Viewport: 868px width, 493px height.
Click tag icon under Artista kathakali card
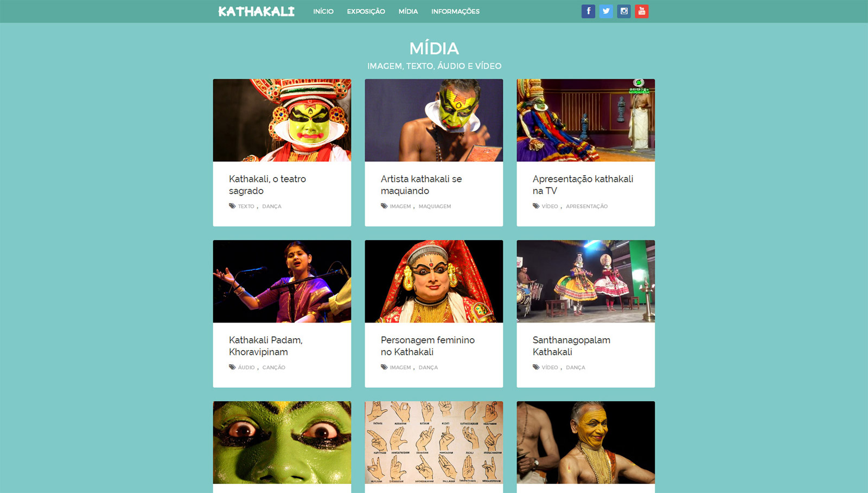click(384, 206)
